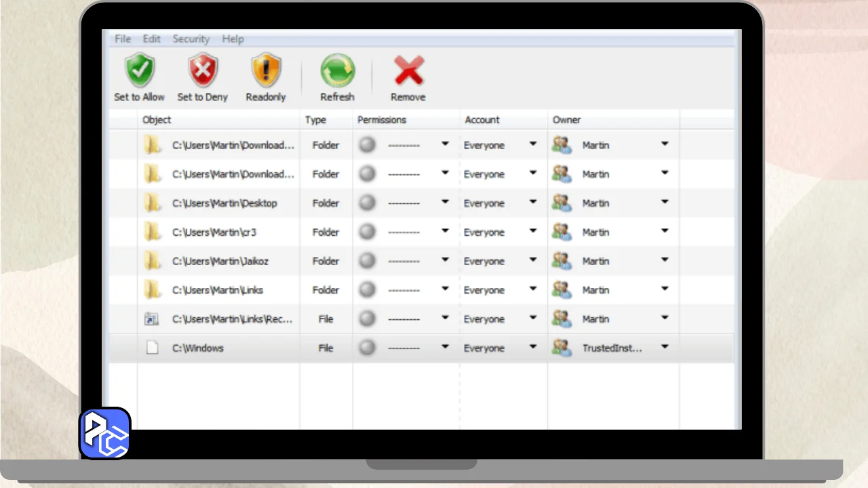The height and width of the screenshot is (488, 868).
Task: Open the Martin owner arrow for Desktop
Action: (665, 202)
